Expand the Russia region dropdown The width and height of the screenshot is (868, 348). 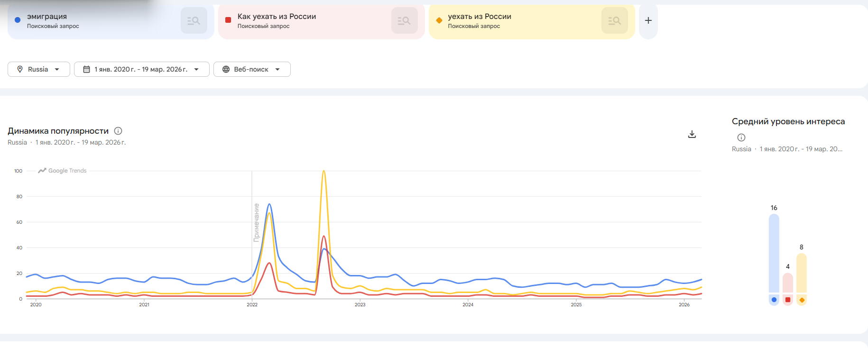[57, 69]
